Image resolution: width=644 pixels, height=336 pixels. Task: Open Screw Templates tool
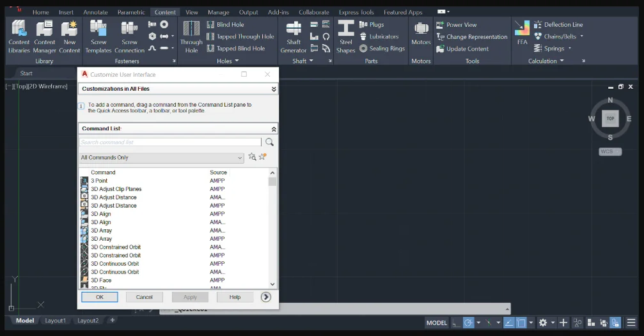98,37
